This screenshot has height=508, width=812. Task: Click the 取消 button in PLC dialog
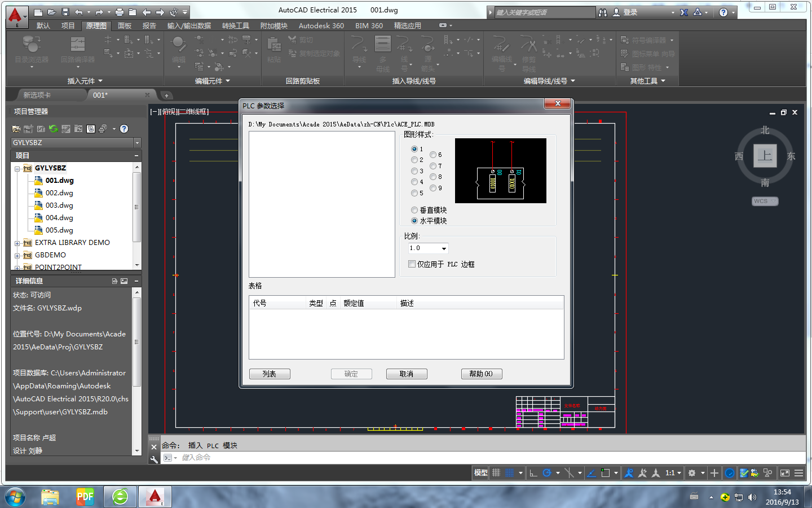pyautogui.click(x=407, y=374)
